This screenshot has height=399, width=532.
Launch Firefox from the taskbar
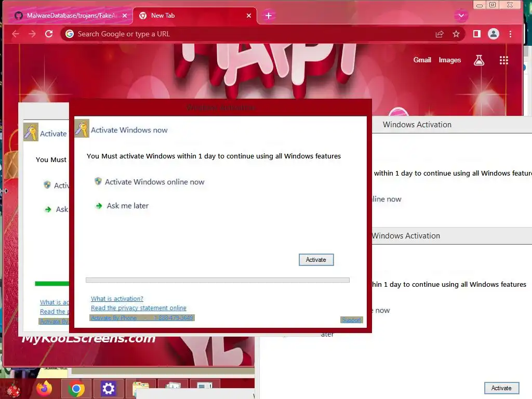pyautogui.click(x=44, y=389)
